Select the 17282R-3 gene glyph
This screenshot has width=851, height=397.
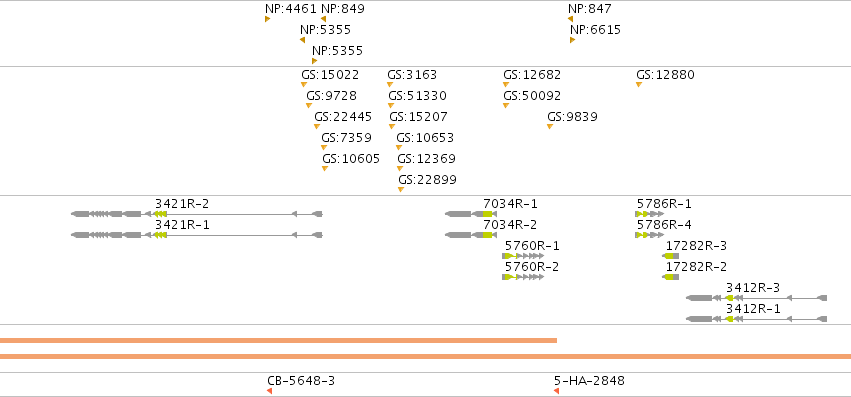click(x=671, y=256)
